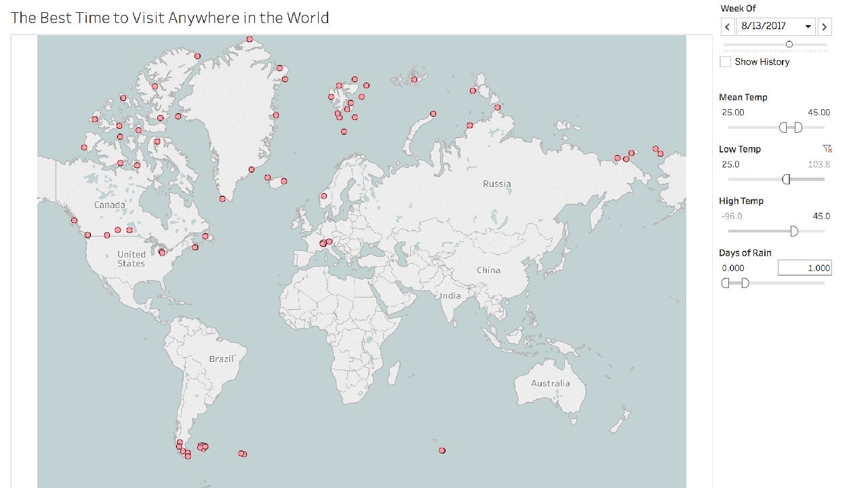Click the United States map label
This screenshot has height=488, width=868.
pyautogui.click(x=132, y=258)
